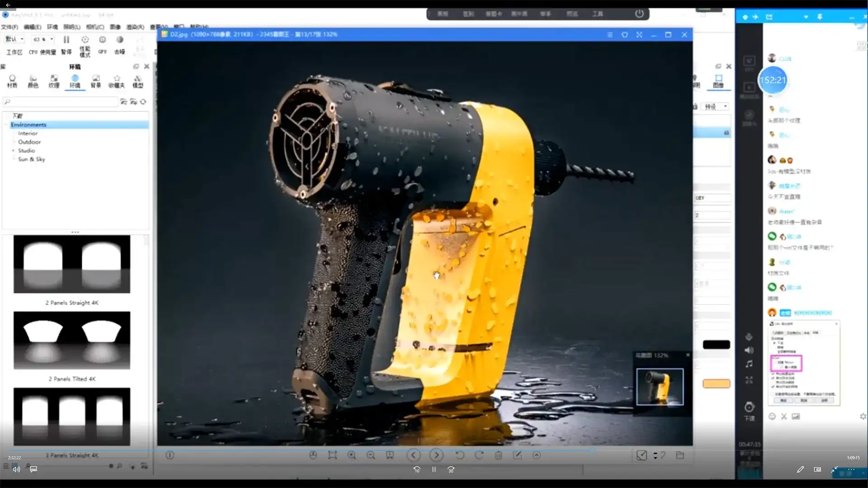Image resolution: width=868 pixels, height=488 pixels.
Task: Open the 63% CPU usage dropdown
Action: 43,39
